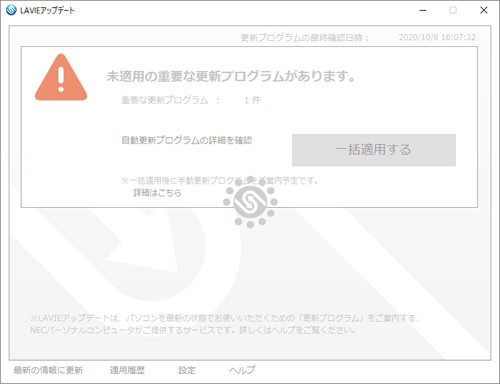Click the 重要な更新プログラム label
This screenshot has height=384, width=500.
pyautogui.click(x=165, y=100)
